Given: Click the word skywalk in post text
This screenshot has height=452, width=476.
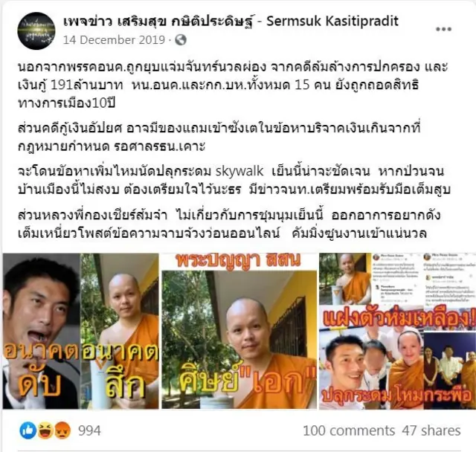Looking at the screenshot, I should coord(239,172).
